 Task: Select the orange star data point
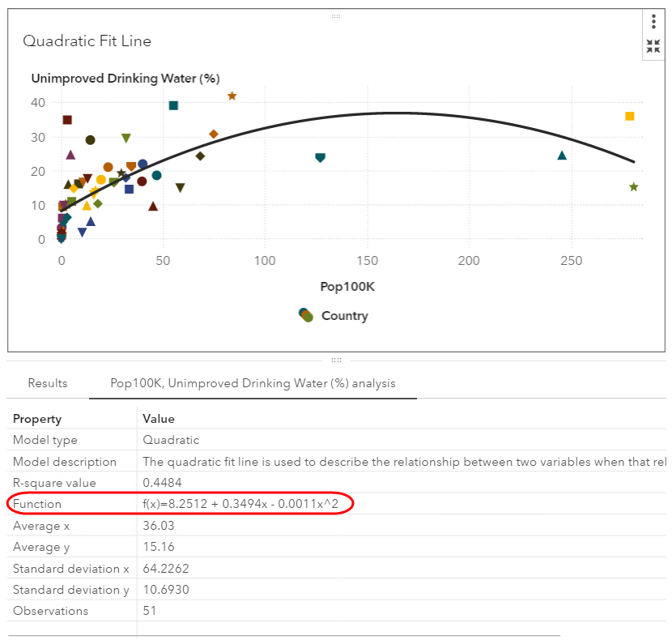(232, 96)
